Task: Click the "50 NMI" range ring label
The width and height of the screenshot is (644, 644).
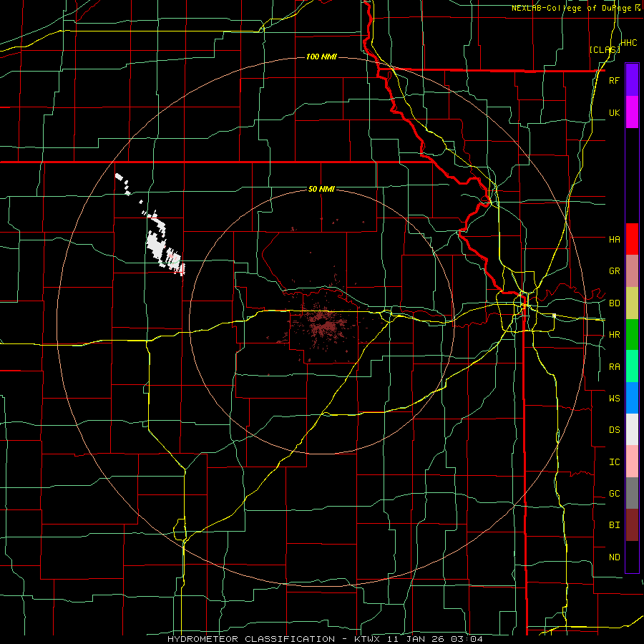Action: click(x=321, y=190)
